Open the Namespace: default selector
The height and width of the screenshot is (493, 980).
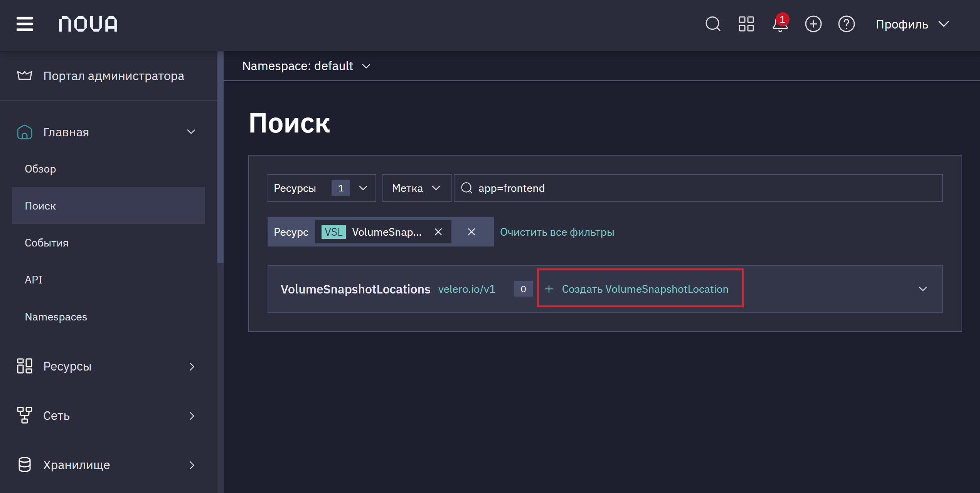pyautogui.click(x=306, y=66)
